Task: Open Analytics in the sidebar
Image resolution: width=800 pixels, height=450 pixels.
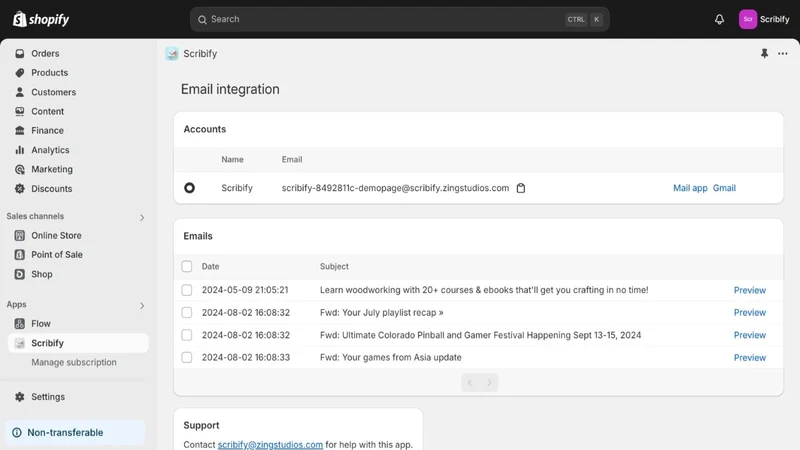Action: pos(50,150)
